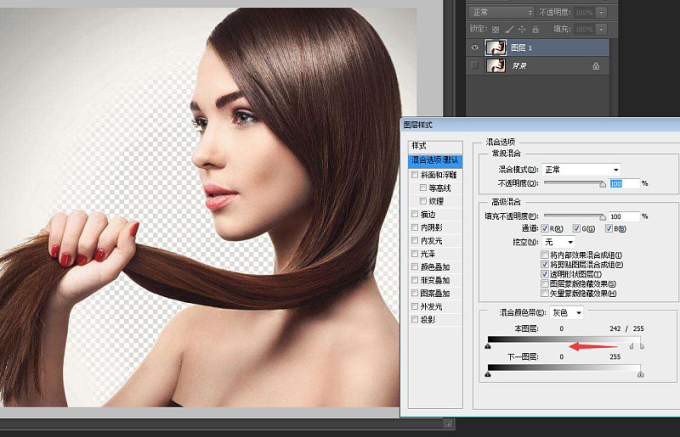The height and width of the screenshot is (437, 680).
Task: Enable the 斜面和浮雕 effect checkbox
Action: pos(414,174)
